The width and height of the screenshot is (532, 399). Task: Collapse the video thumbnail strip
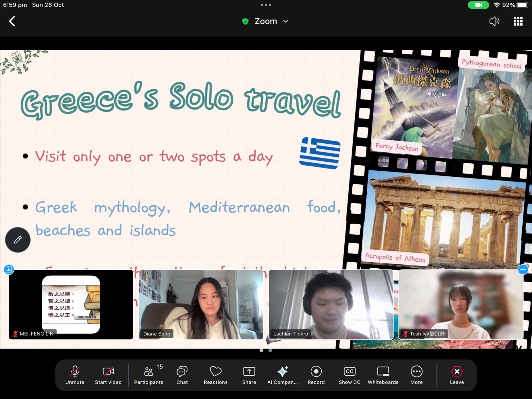(523, 269)
